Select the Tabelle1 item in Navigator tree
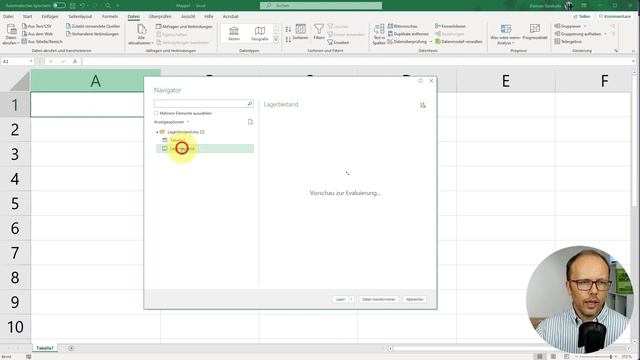This screenshot has height=360, width=640. 177,140
